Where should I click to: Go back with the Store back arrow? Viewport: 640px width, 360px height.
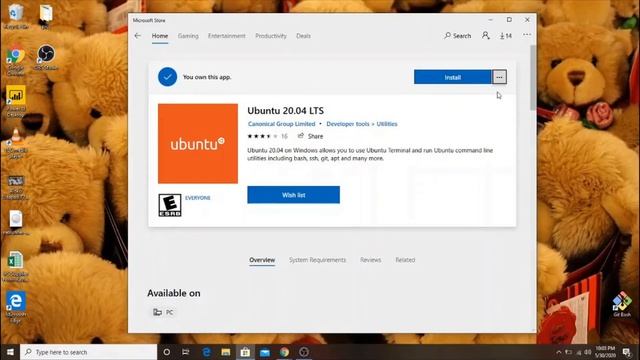[138, 36]
